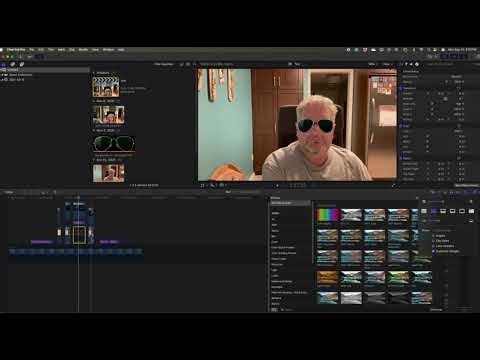
Task: Toggle the first checkbox in side panel list
Action: pyautogui.click(x=434, y=235)
